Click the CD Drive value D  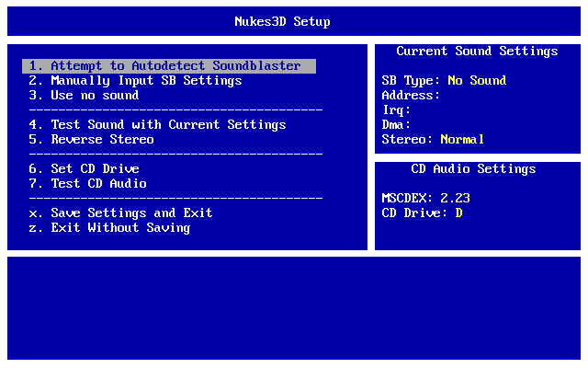click(x=459, y=213)
